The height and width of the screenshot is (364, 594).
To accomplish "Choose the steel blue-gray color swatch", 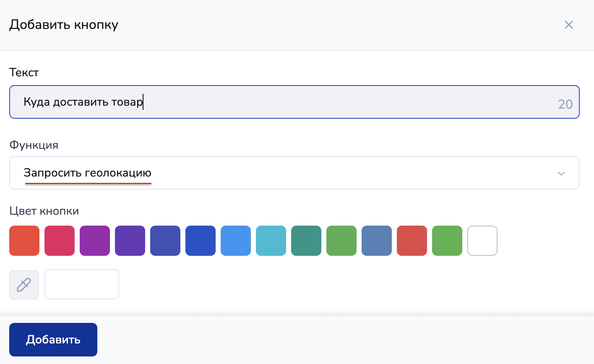I will [x=377, y=241].
